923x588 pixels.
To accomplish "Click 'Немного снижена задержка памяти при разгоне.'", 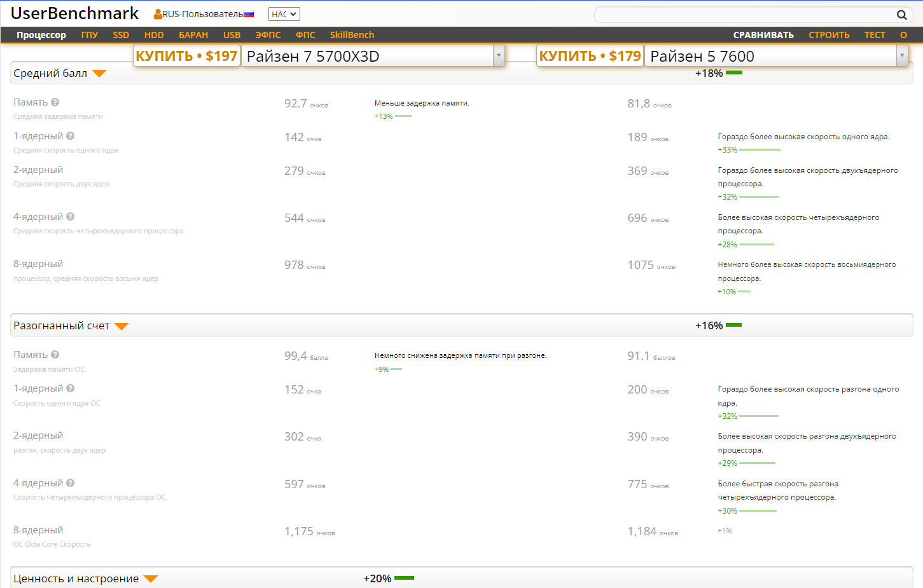I will coord(461,355).
